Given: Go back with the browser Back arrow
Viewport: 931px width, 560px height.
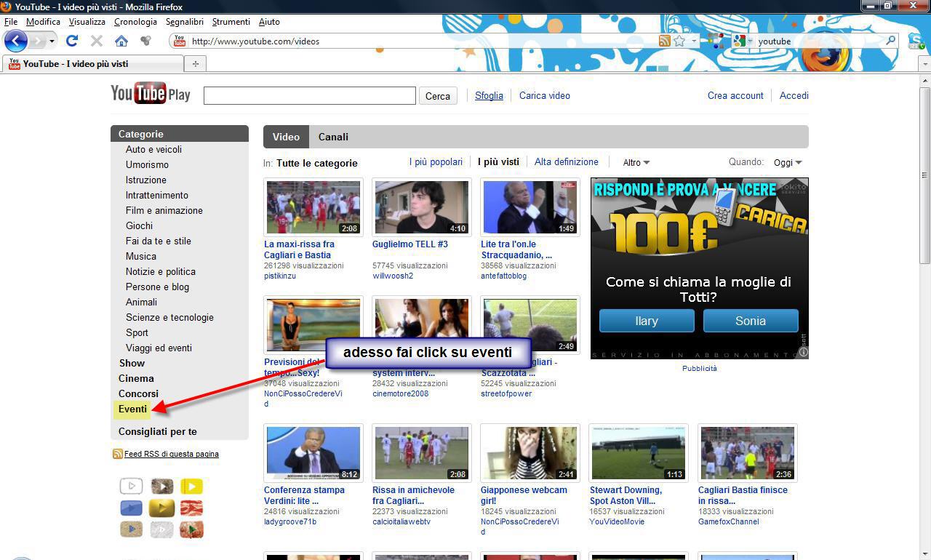Looking at the screenshot, I should (16, 41).
